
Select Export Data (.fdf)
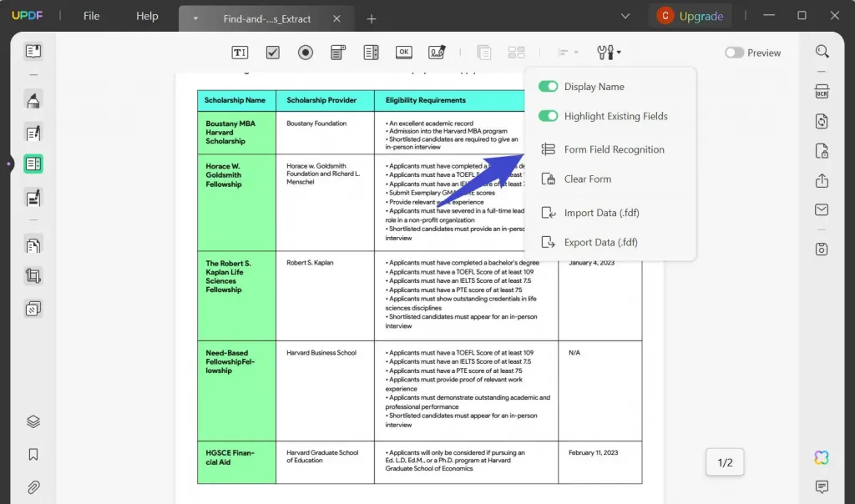600,242
